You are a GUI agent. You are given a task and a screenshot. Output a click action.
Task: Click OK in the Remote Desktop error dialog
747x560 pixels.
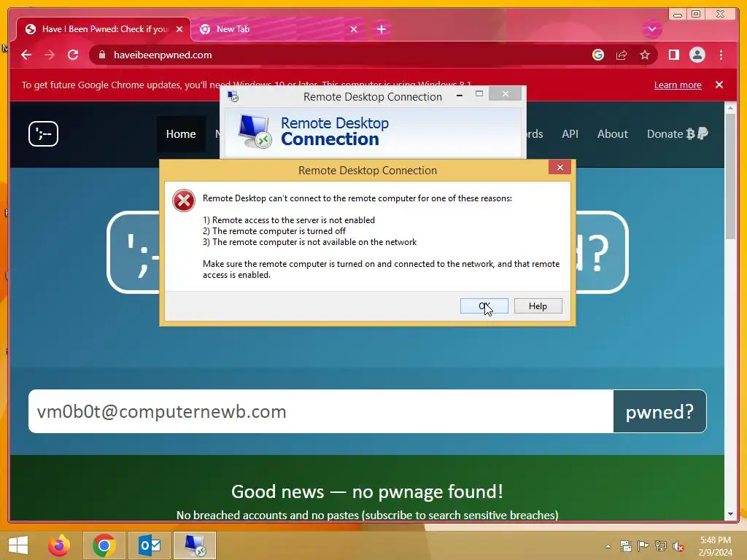(484, 306)
